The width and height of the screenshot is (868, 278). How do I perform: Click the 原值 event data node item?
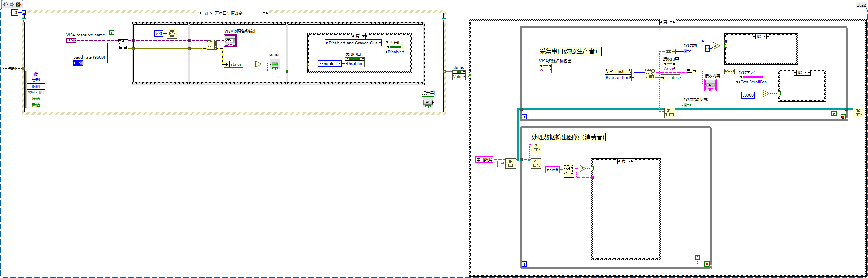coord(36,99)
